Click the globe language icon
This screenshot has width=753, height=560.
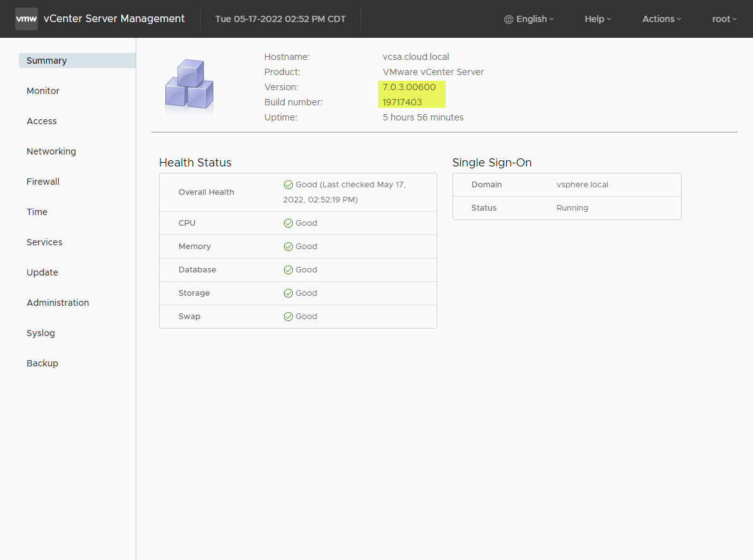click(x=509, y=20)
